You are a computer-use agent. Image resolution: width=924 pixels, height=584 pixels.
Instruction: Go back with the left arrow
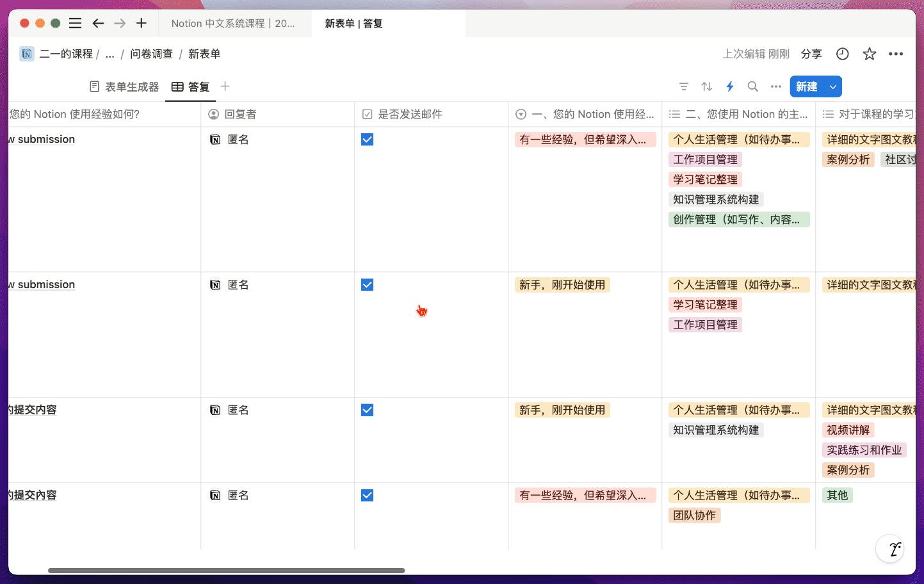pyautogui.click(x=98, y=23)
